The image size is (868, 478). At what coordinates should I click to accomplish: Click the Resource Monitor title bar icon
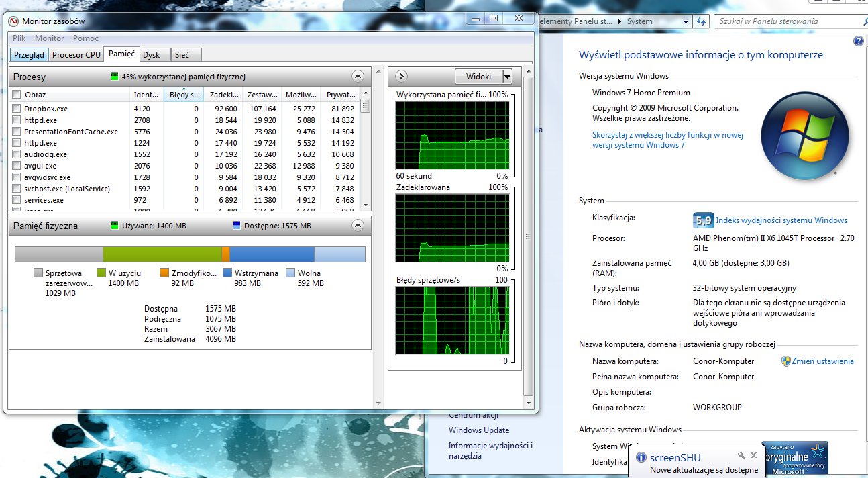tap(13, 21)
